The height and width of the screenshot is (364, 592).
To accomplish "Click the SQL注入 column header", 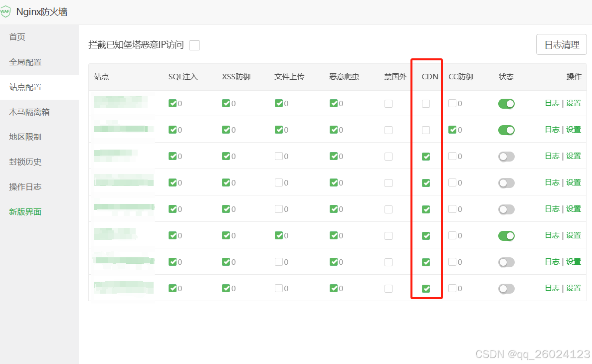I will point(183,77).
